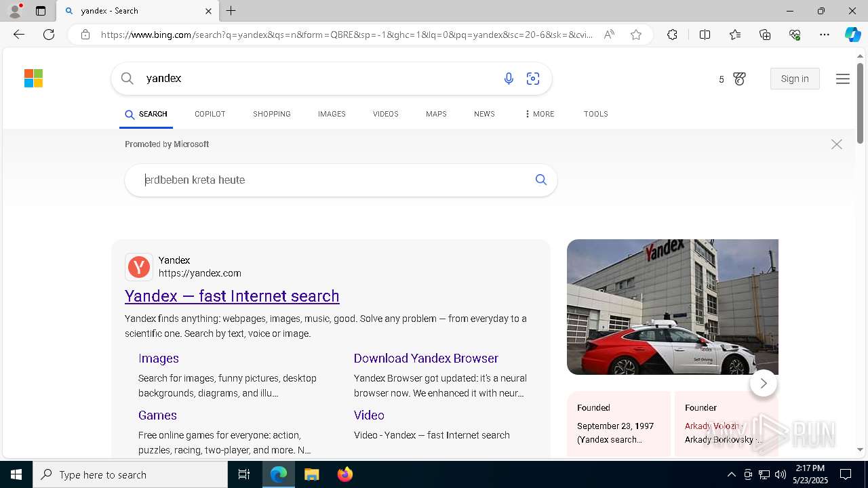Toggle split screen view

[x=705, y=35]
